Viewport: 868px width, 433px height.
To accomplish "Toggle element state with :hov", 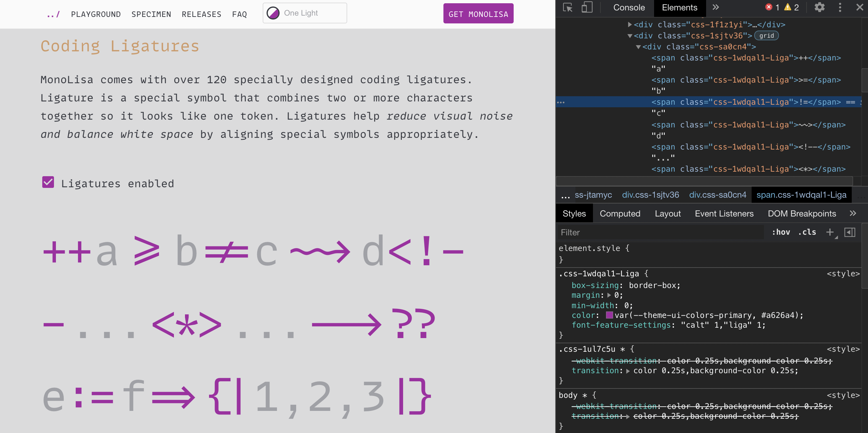I will (x=781, y=232).
